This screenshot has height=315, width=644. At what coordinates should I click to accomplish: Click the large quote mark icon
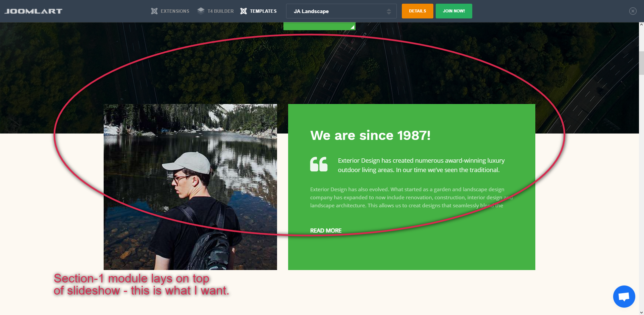[x=319, y=164]
